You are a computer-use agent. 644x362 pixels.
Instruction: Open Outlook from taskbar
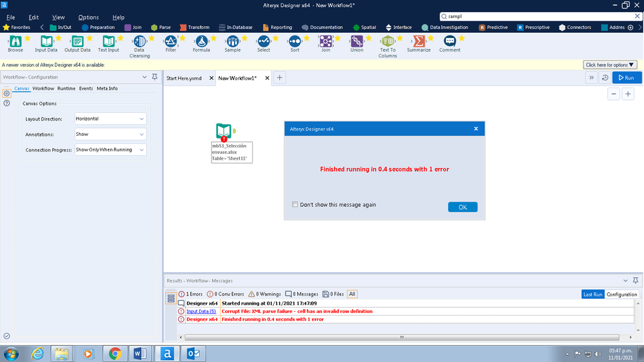(193, 354)
